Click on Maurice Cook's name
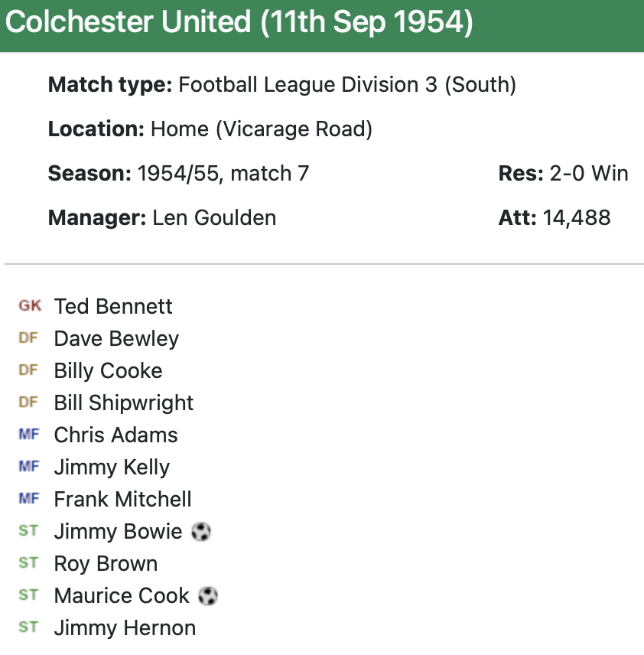 point(122,596)
